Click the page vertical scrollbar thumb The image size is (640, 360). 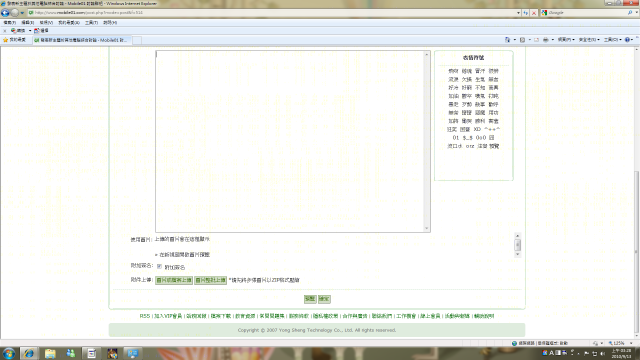(636, 252)
